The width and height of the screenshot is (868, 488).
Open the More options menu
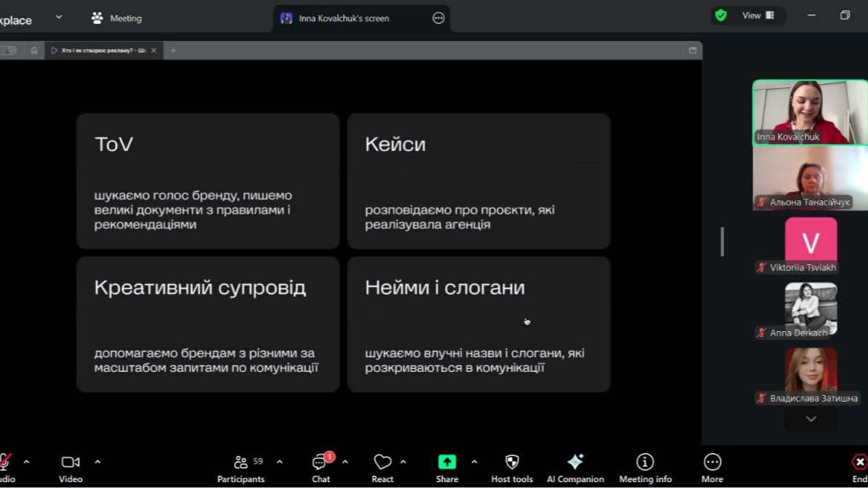tap(712, 468)
